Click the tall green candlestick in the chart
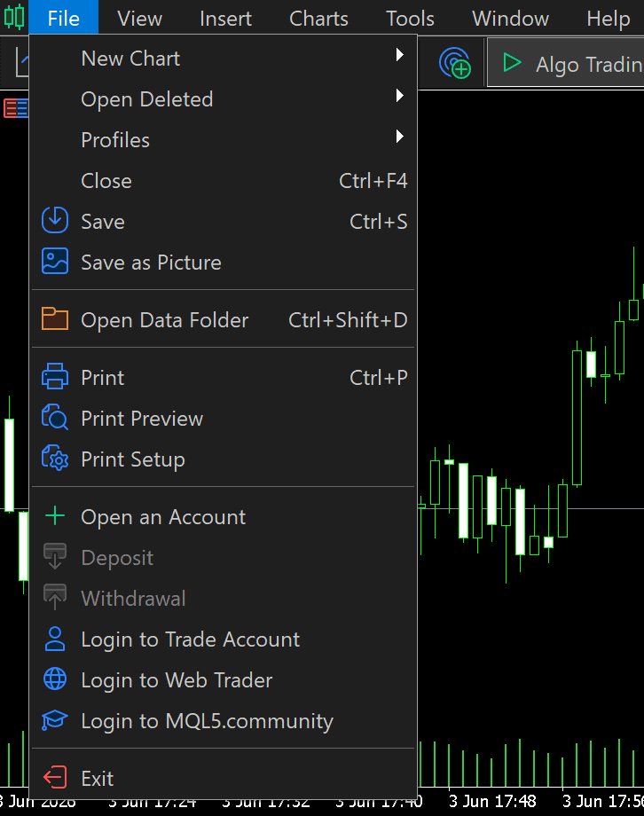The image size is (644, 816). 577,416
